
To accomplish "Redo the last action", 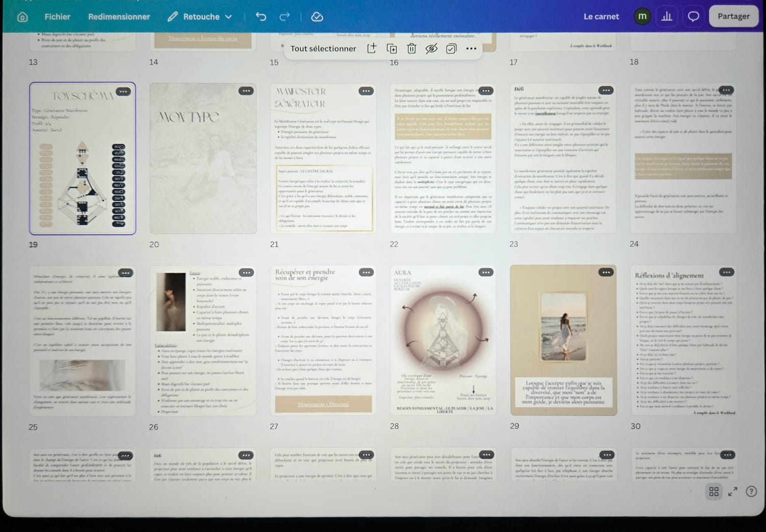I will [284, 16].
